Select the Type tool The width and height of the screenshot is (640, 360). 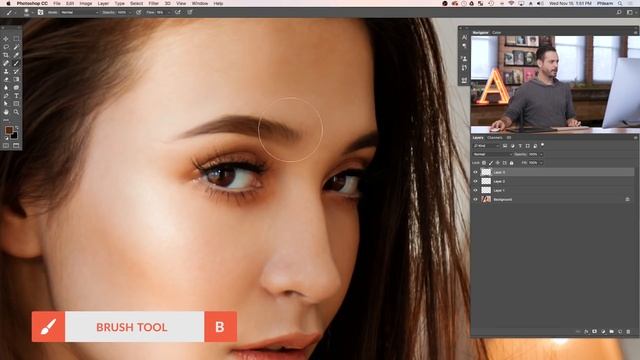[16, 96]
